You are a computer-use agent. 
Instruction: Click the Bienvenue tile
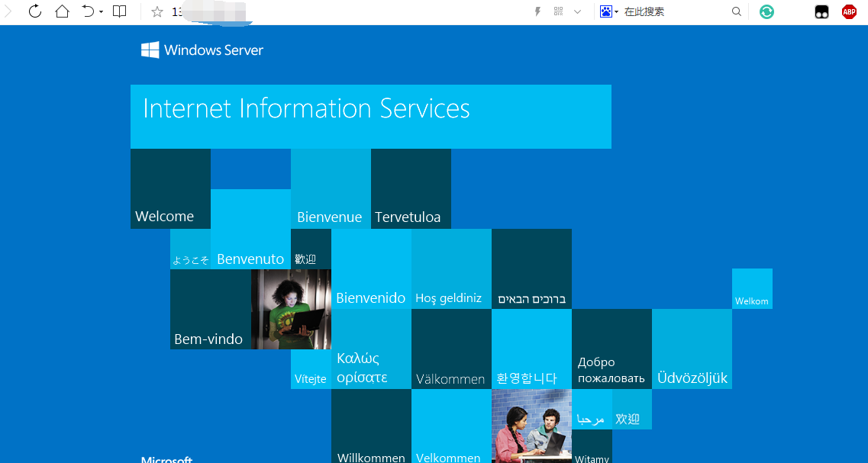click(331, 188)
